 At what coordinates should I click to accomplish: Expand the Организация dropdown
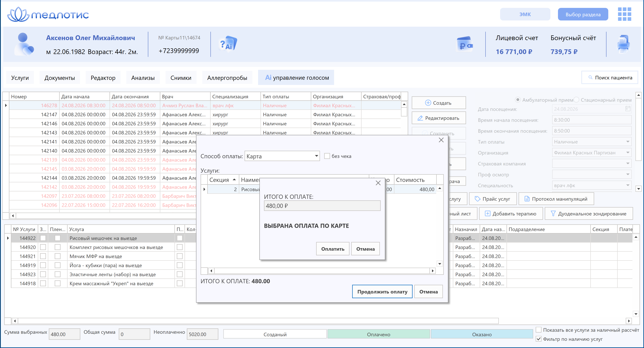tap(628, 153)
